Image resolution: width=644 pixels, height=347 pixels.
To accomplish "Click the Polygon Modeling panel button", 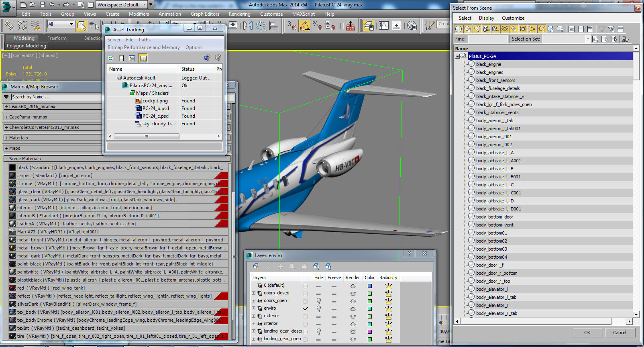I will pyautogui.click(x=26, y=46).
